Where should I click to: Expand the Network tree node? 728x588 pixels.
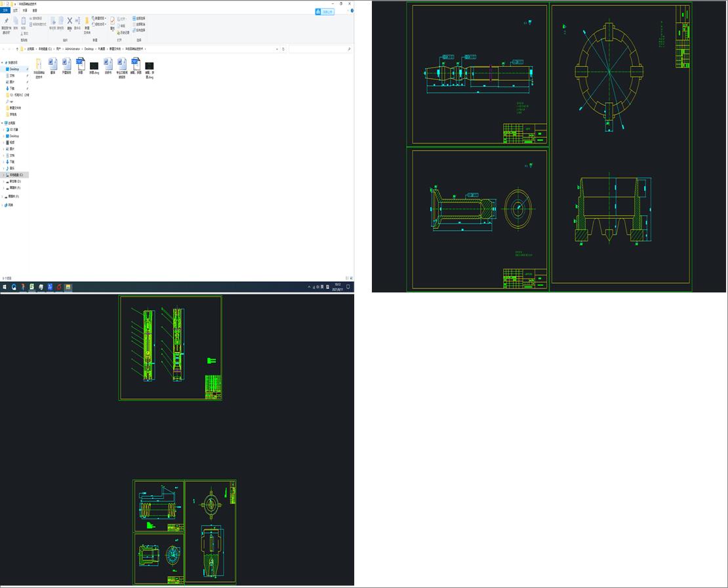pos(3,205)
